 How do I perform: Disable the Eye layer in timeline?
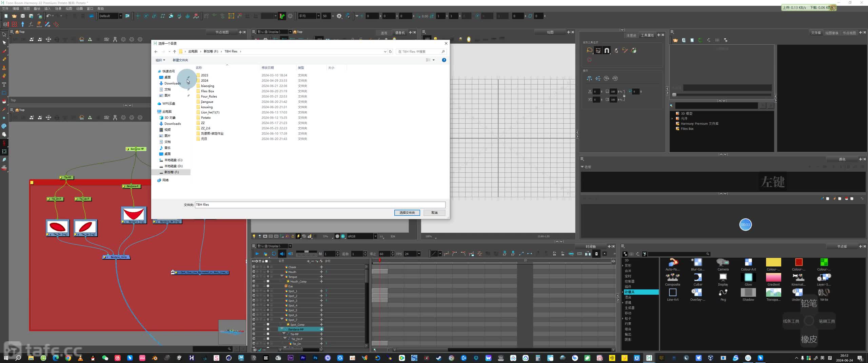pyautogui.click(x=254, y=286)
